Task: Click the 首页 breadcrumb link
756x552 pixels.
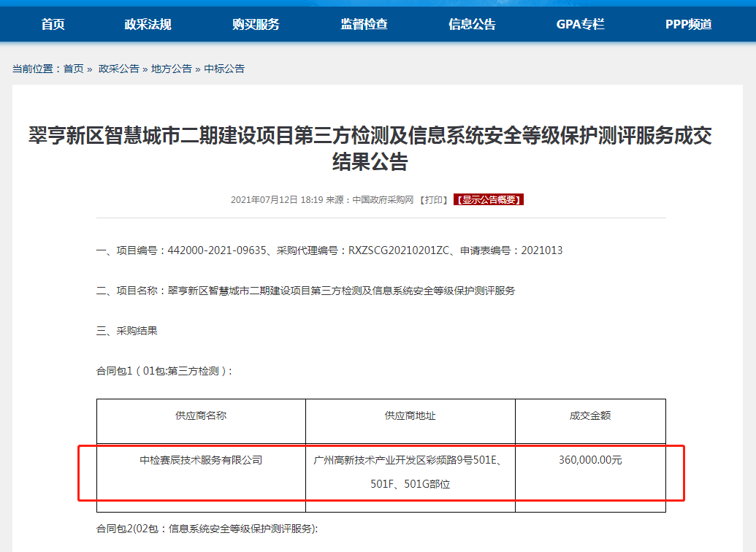Action: [74, 69]
